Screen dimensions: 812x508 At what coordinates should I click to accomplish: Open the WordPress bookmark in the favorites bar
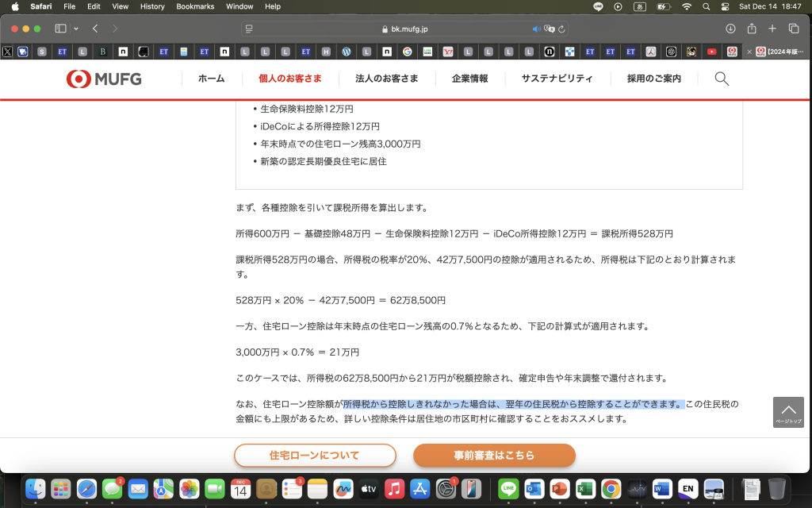pos(347,52)
